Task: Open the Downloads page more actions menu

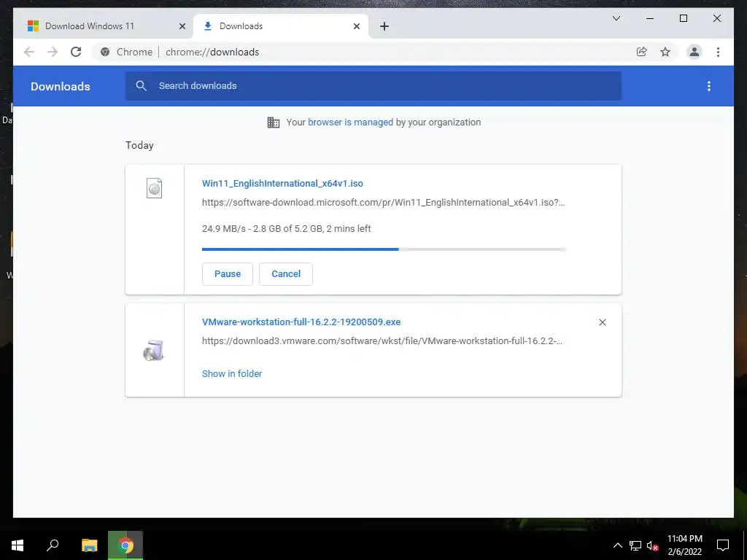Action: point(709,86)
